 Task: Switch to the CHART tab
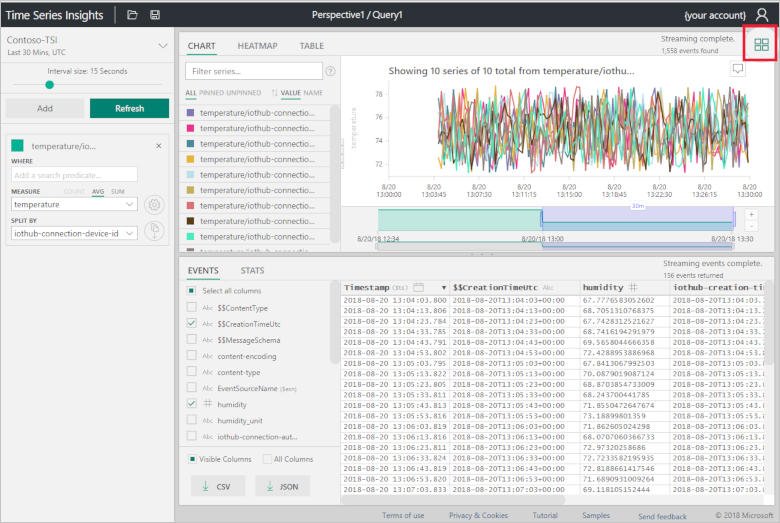(x=201, y=46)
